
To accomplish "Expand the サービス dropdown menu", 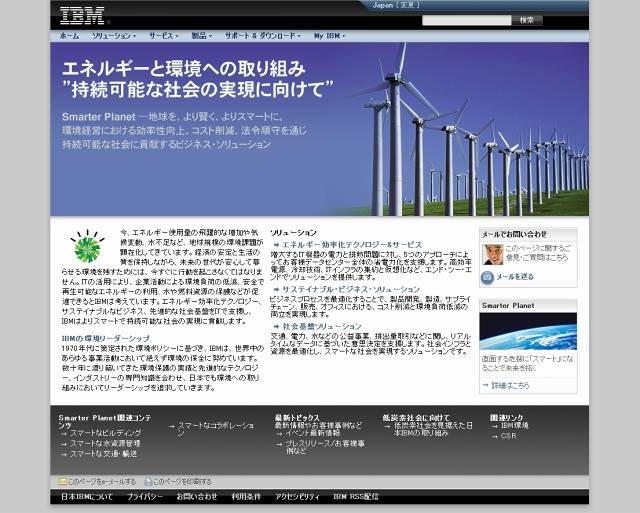I will pos(163,36).
